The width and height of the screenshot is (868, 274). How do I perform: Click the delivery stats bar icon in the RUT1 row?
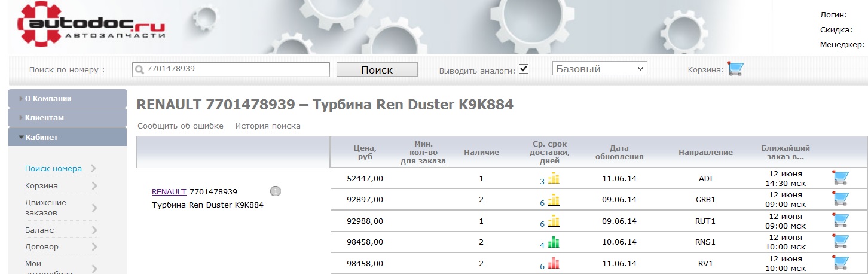click(554, 221)
